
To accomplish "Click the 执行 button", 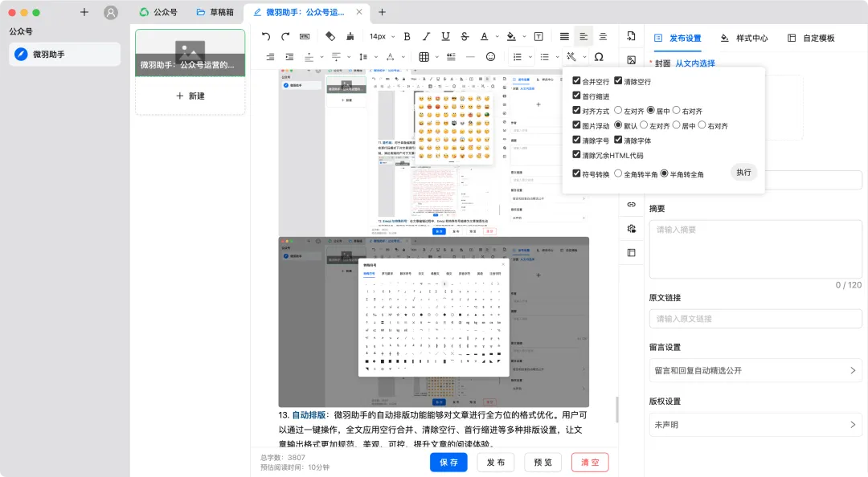I will click(x=744, y=173).
